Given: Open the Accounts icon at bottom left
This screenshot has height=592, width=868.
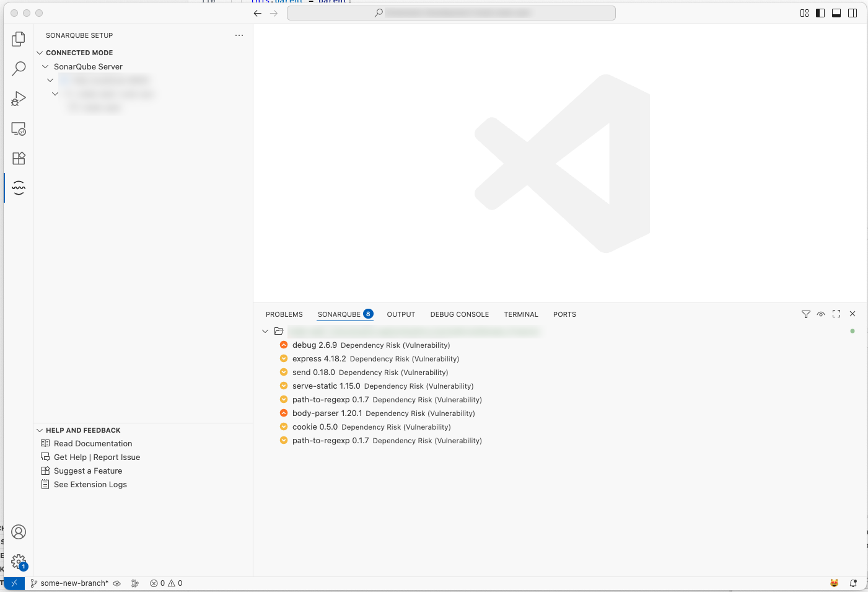Looking at the screenshot, I should pos(18,532).
